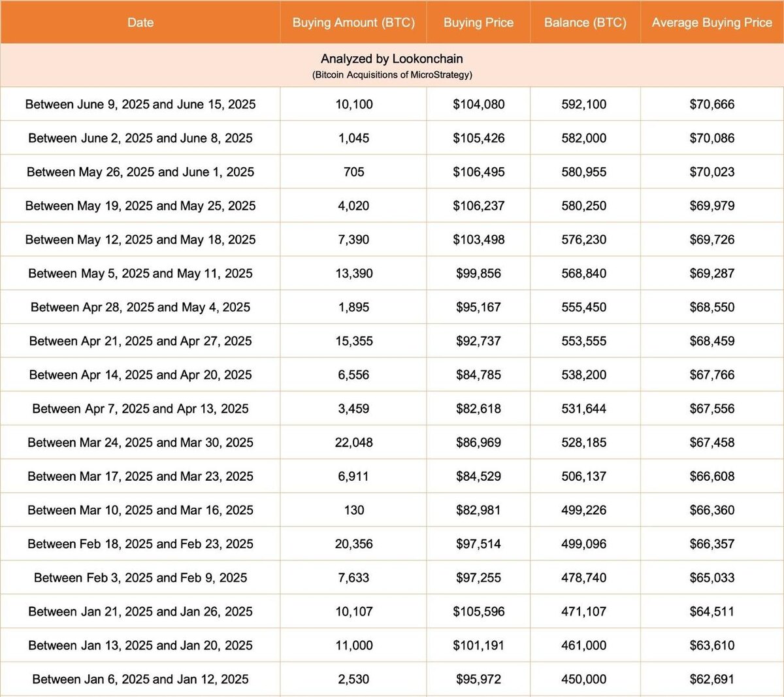Viewport: 784px width, 697px height.
Task: Select the 22,048 buying amount cell
Action: 353,442
